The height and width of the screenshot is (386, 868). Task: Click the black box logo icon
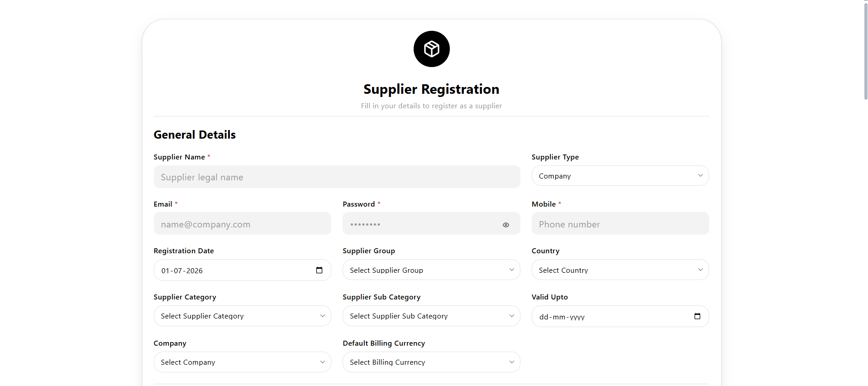(431, 49)
